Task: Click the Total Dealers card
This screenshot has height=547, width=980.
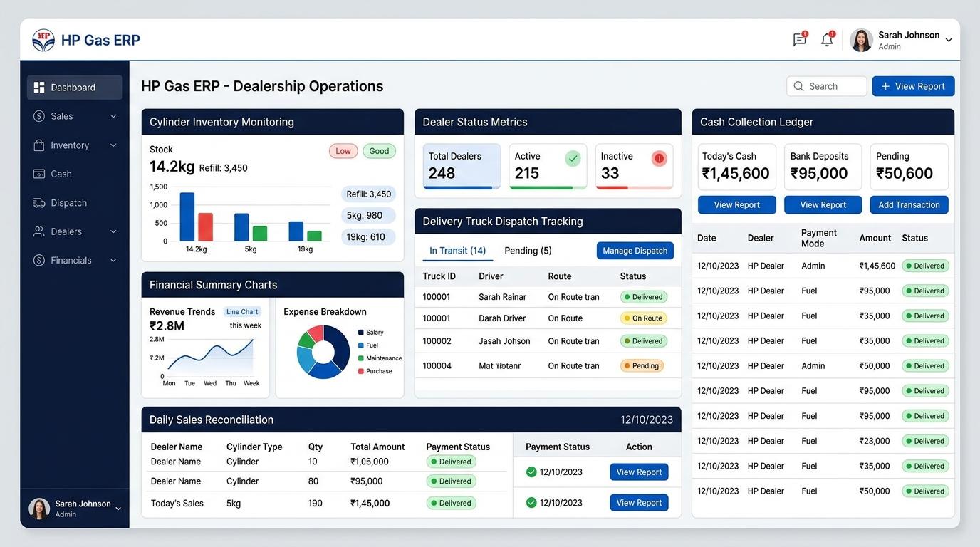Action: point(462,167)
